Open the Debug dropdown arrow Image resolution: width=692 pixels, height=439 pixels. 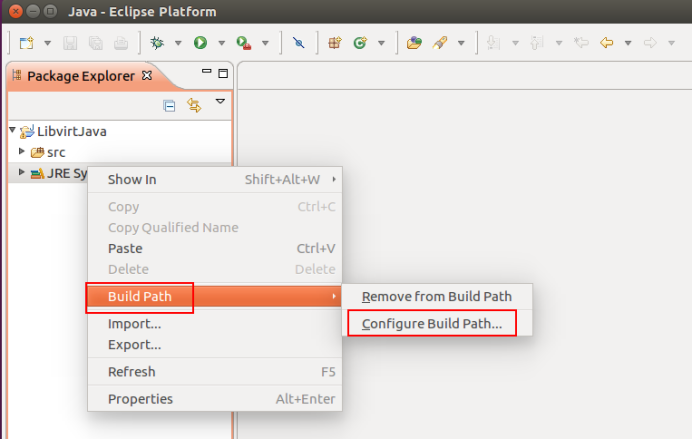(178, 43)
